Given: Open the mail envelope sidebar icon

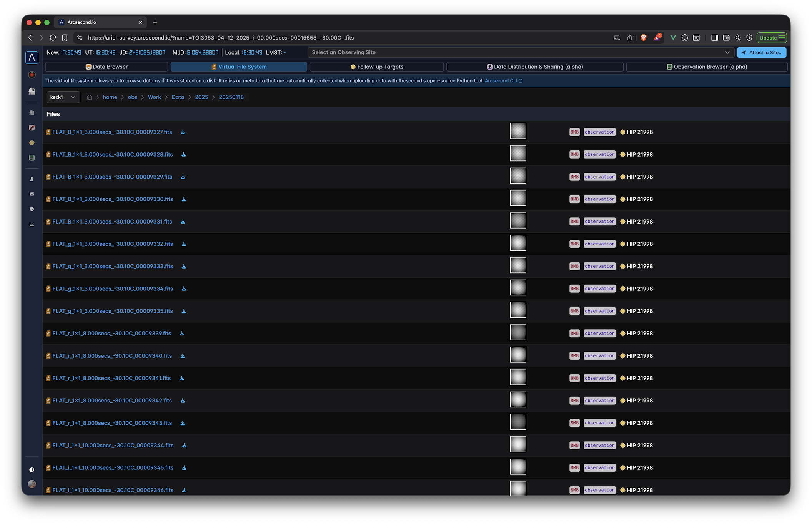Looking at the screenshot, I should click(32, 194).
